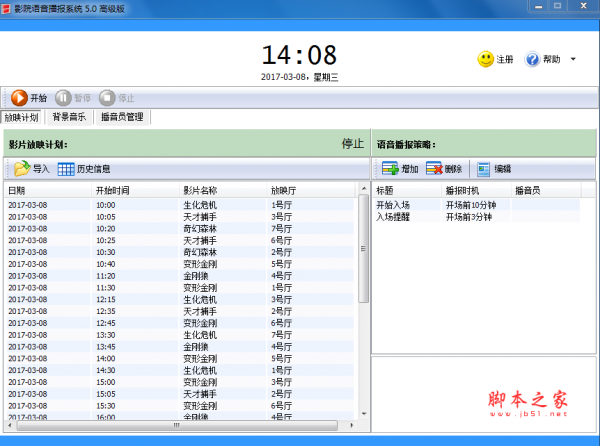Click the Add (增加) strategy icon
This screenshot has width=600, height=446.
(x=390, y=169)
